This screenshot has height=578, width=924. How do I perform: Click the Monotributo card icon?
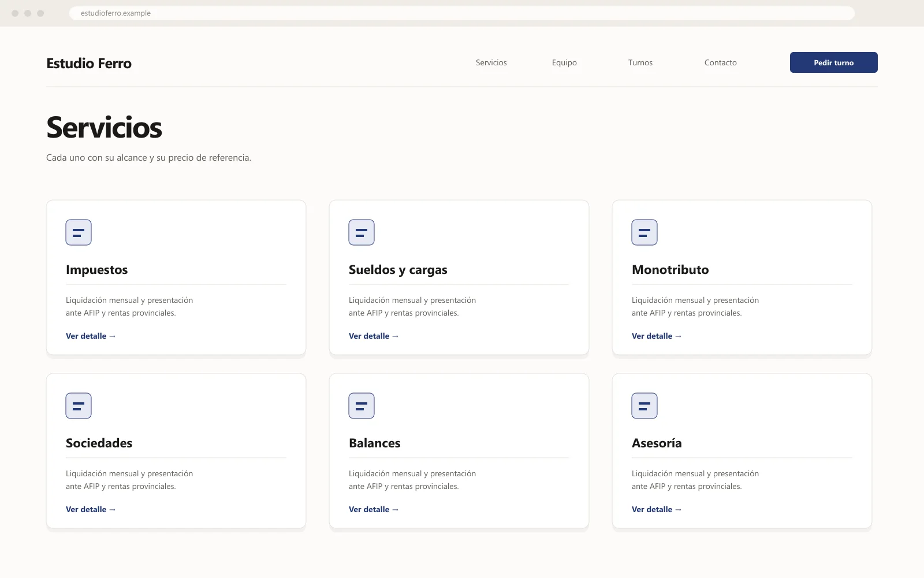pos(644,232)
